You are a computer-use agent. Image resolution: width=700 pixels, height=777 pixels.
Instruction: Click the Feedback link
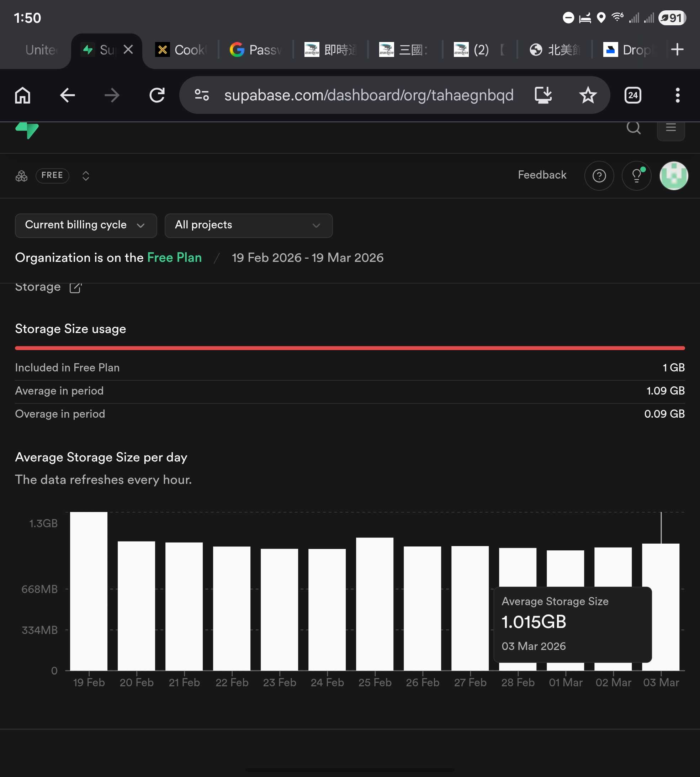pyautogui.click(x=542, y=175)
